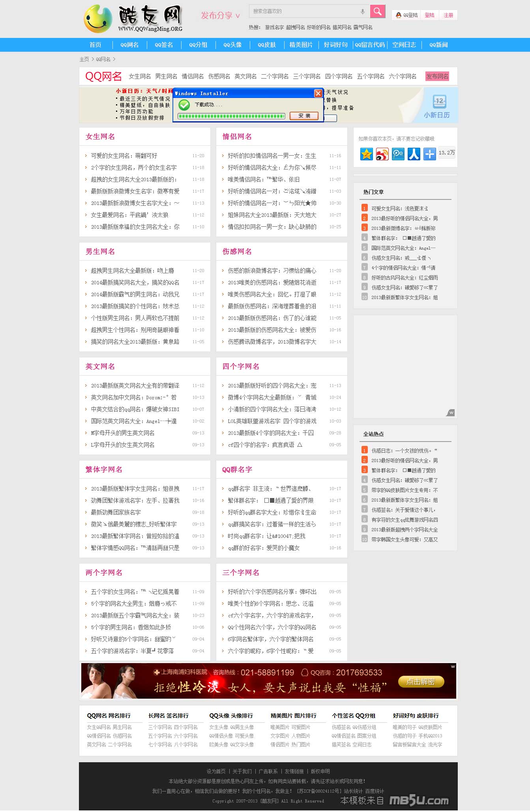This screenshot has width=530, height=812.
Task: Select the 伤感网名 category tab
Action: [x=219, y=76]
